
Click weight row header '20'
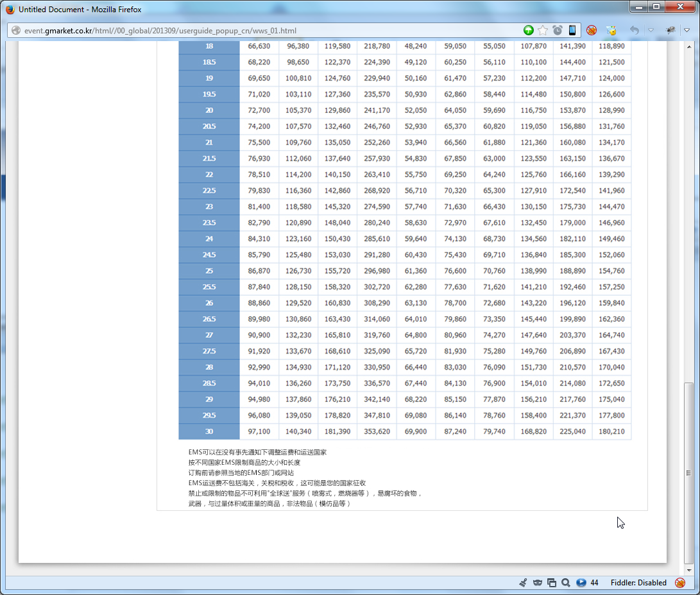tap(209, 110)
